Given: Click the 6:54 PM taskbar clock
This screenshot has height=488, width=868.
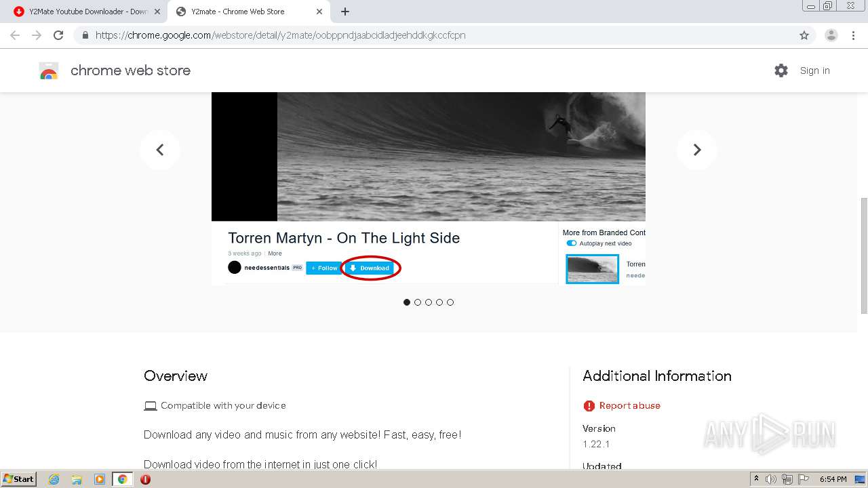Looking at the screenshot, I should 833,479.
